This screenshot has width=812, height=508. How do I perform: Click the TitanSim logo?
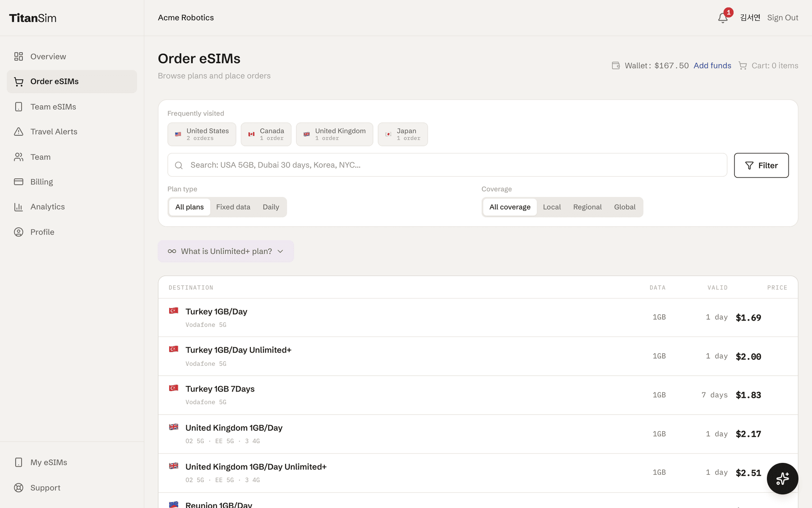click(33, 18)
